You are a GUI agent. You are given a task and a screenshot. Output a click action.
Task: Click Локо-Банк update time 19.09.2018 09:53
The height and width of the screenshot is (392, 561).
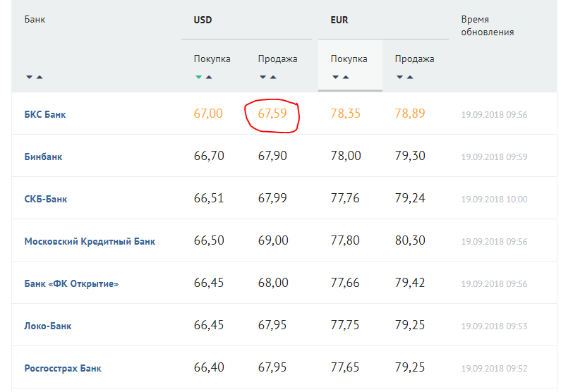click(494, 326)
